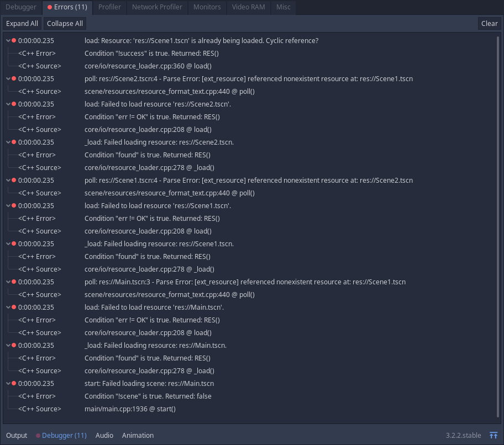Open the Video RAM tab
This screenshot has width=504, height=445.
[248, 7]
